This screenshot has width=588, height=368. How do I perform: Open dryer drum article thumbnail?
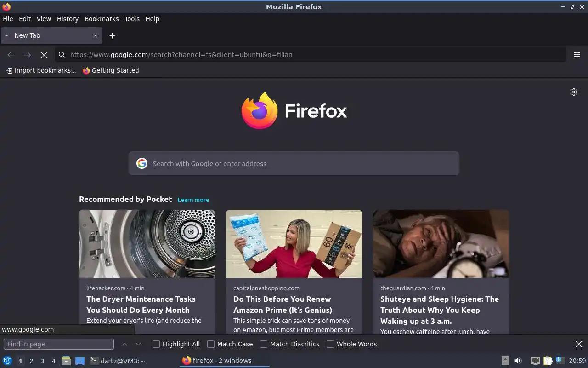(x=147, y=244)
